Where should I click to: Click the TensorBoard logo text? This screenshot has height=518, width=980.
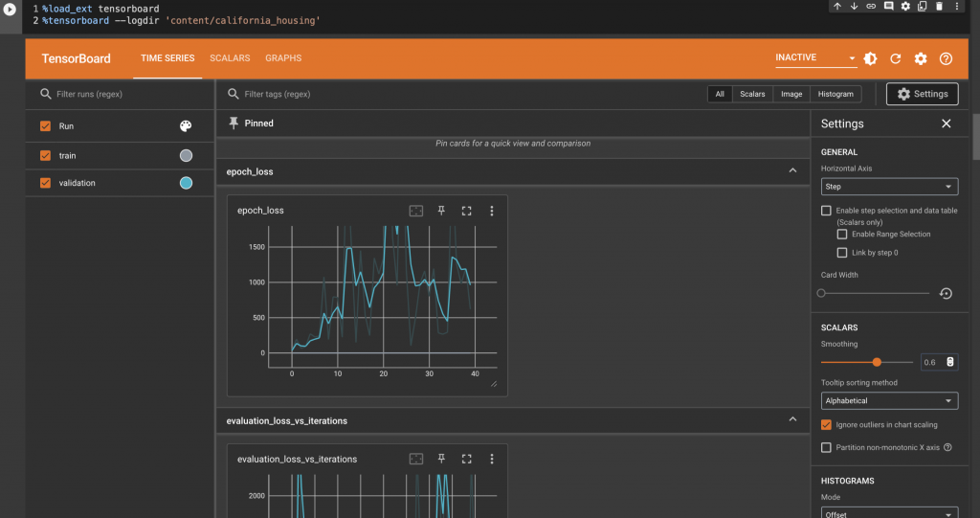pyautogui.click(x=76, y=58)
